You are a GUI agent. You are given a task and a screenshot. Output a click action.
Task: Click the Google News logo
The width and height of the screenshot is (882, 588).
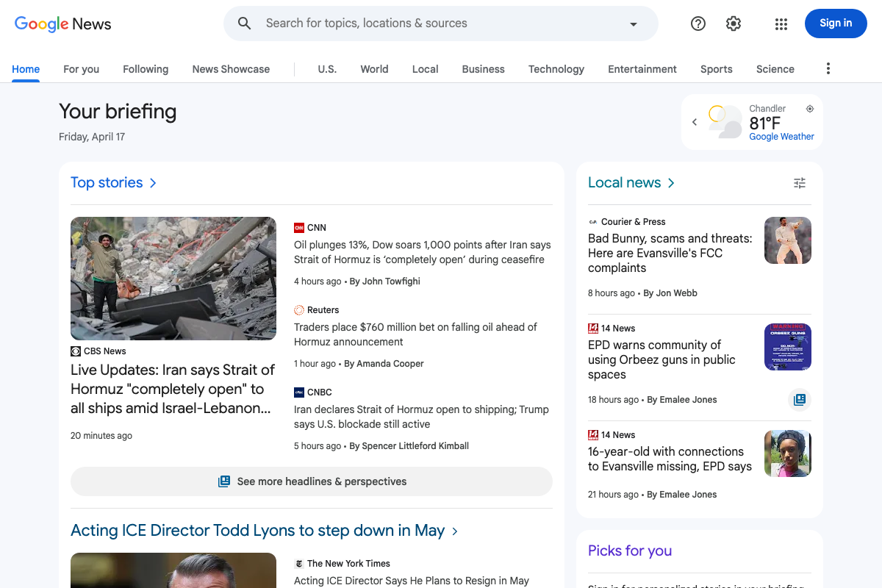63,24
